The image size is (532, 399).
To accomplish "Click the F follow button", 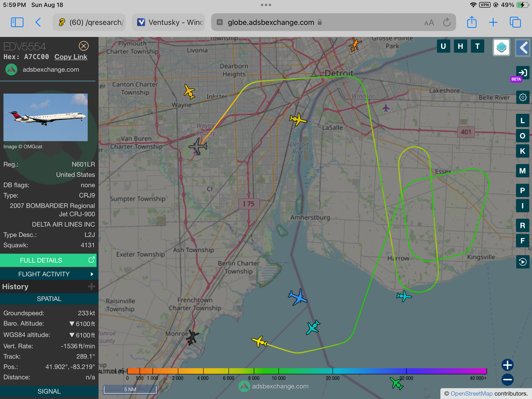I will [523, 241].
